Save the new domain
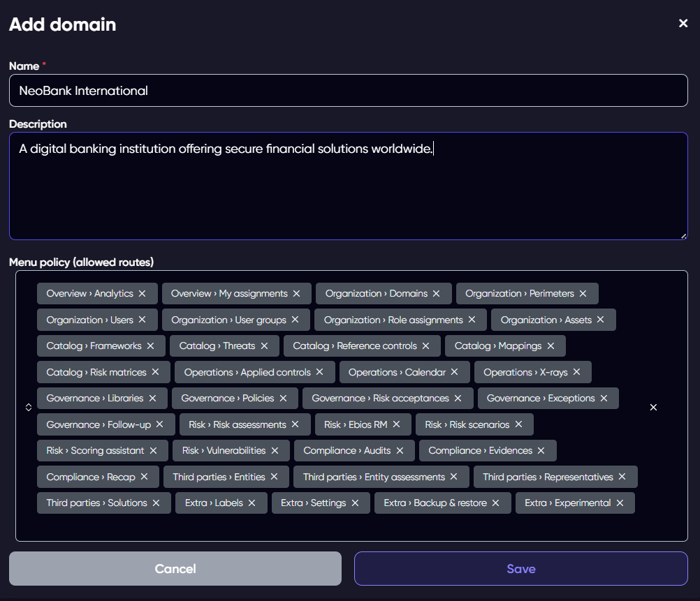 pyautogui.click(x=521, y=568)
